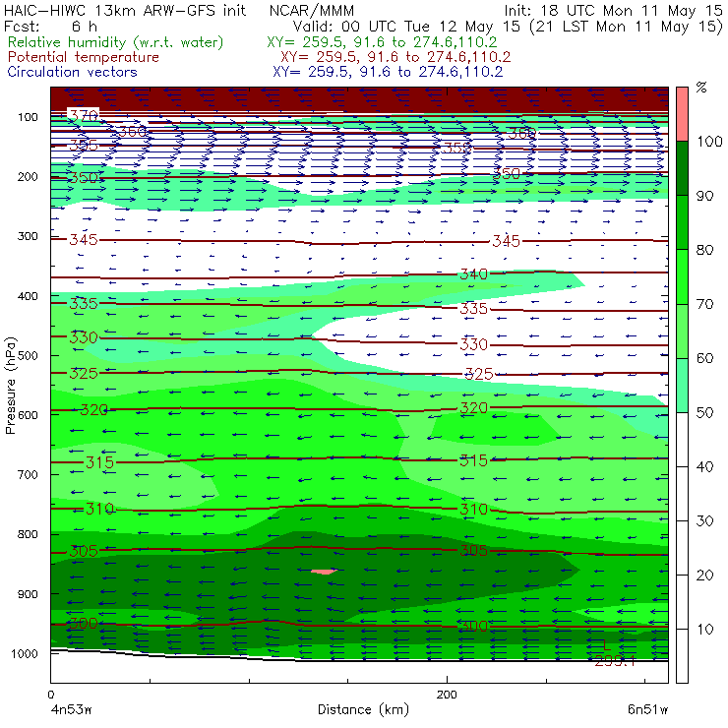Select the bright green 70–80% colorbar segment
Viewport: 728px width, 728px height.
[682, 276]
